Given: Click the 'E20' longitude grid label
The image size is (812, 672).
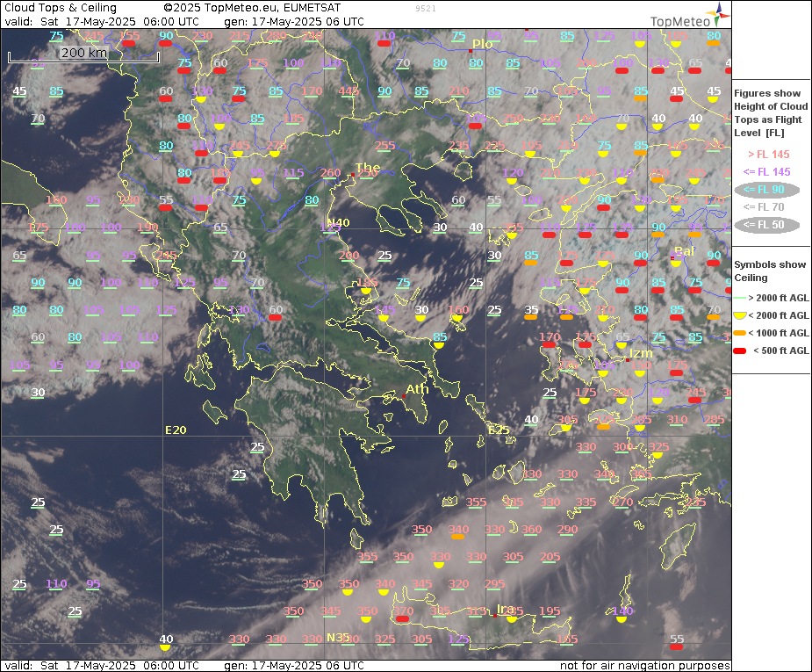Looking at the screenshot, I should (176, 430).
